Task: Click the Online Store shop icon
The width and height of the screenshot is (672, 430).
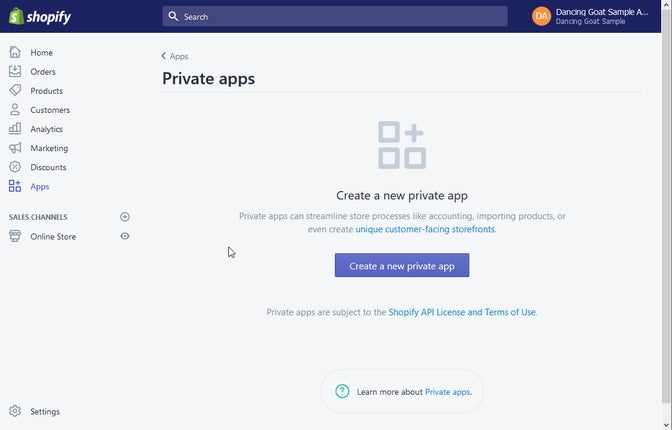Action: [x=15, y=236]
